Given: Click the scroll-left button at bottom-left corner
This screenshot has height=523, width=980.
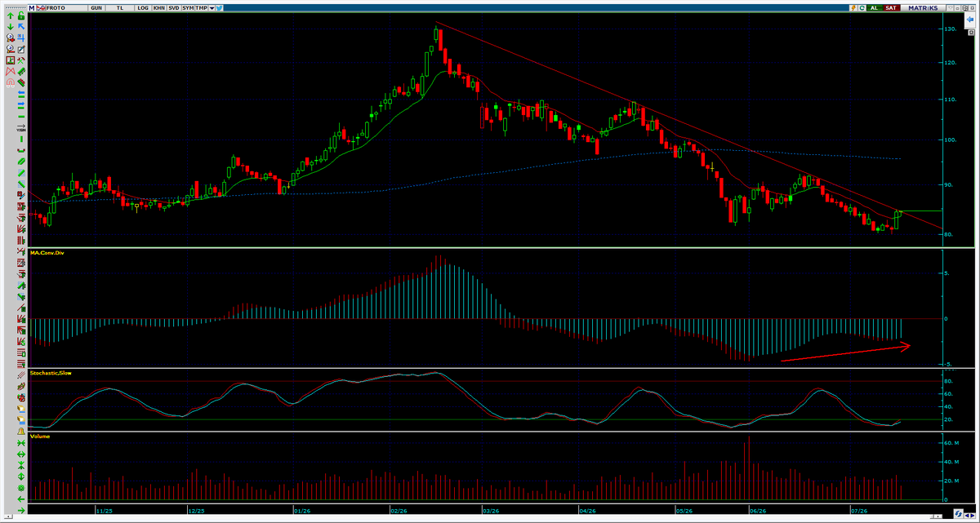Looking at the screenshot, I should [8, 516].
